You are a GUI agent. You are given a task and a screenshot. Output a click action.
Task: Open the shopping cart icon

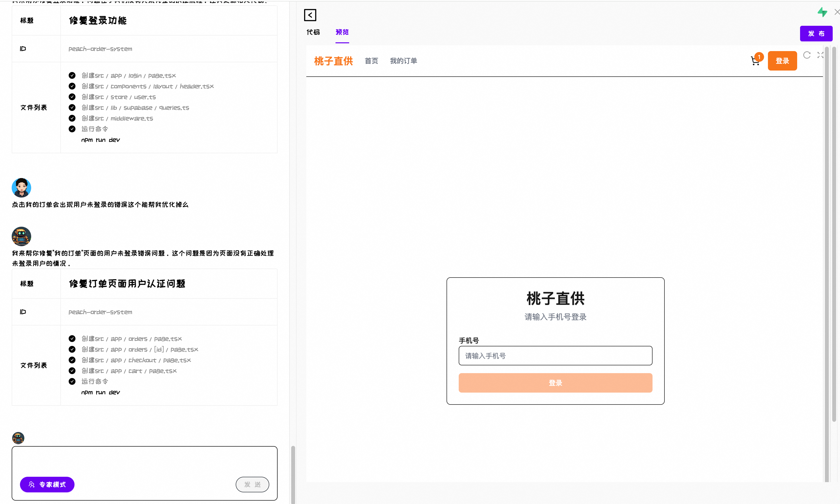pos(755,61)
